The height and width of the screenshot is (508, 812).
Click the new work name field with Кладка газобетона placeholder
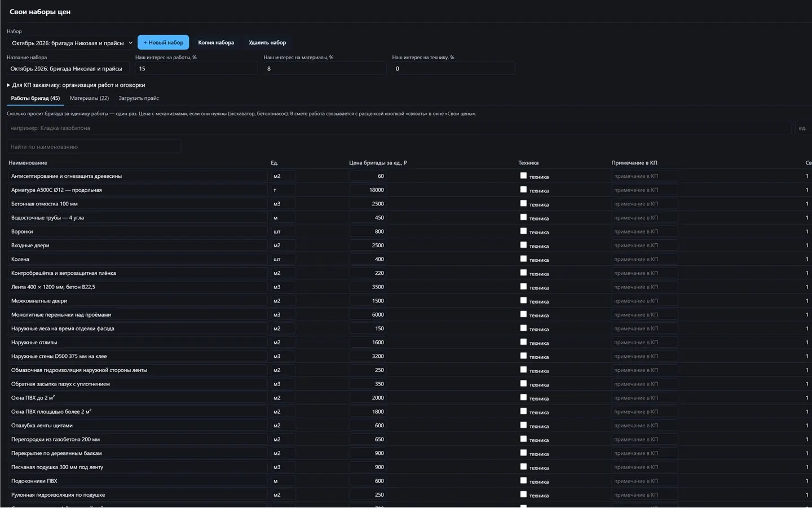(x=399, y=128)
